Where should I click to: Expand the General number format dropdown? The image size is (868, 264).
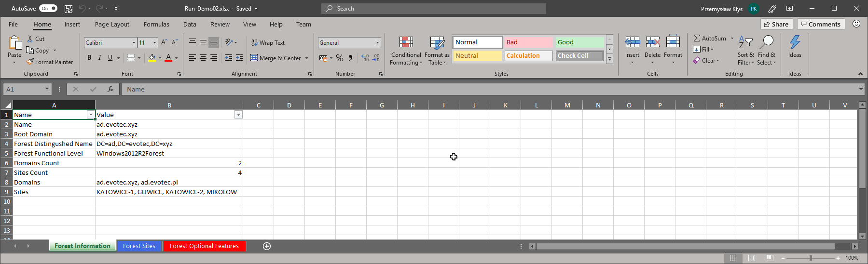click(x=377, y=43)
